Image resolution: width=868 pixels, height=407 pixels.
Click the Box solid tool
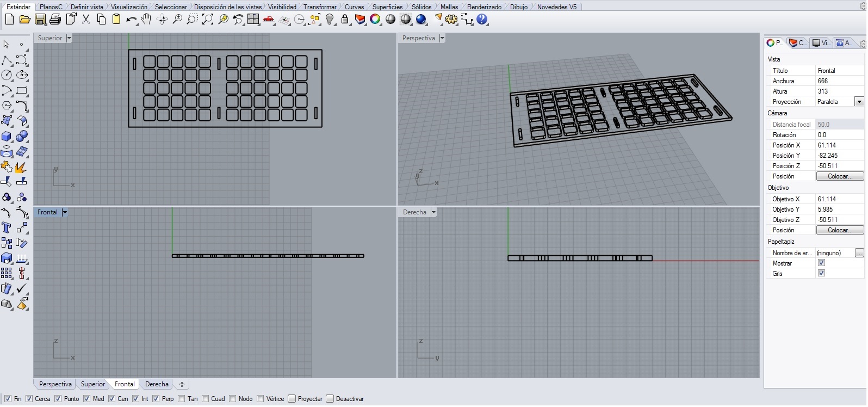[7, 136]
